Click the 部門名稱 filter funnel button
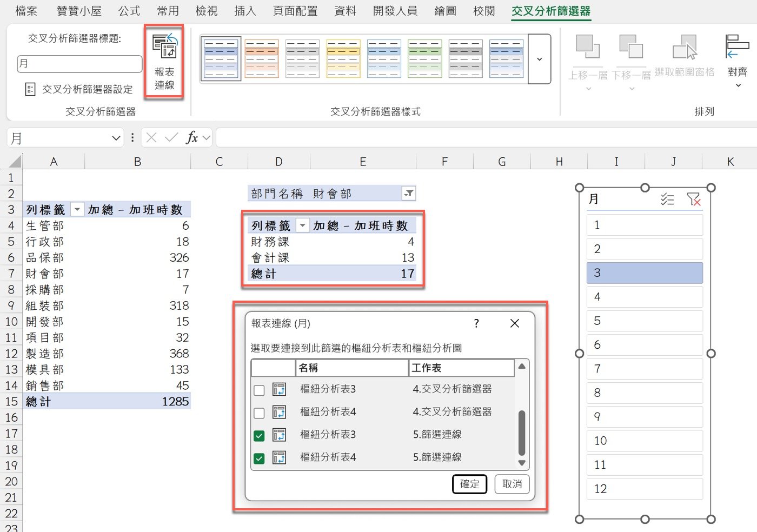 pyautogui.click(x=409, y=194)
